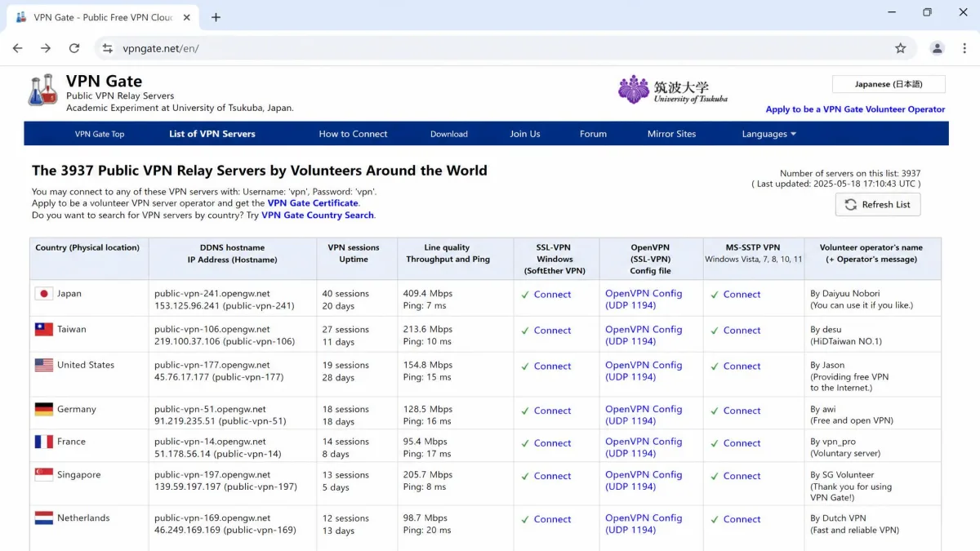The height and width of the screenshot is (551, 980).
Task: Click the 205.7 Mbps throughput value
Action: (427, 475)
